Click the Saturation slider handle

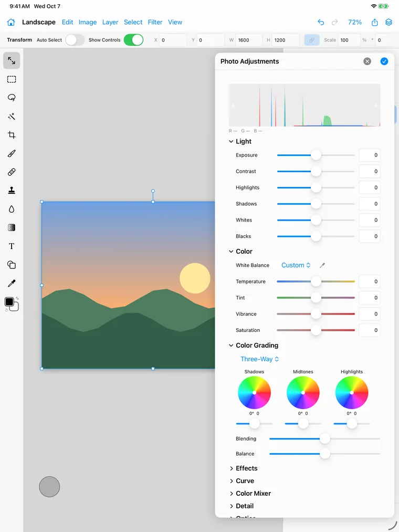click(316, 330)
